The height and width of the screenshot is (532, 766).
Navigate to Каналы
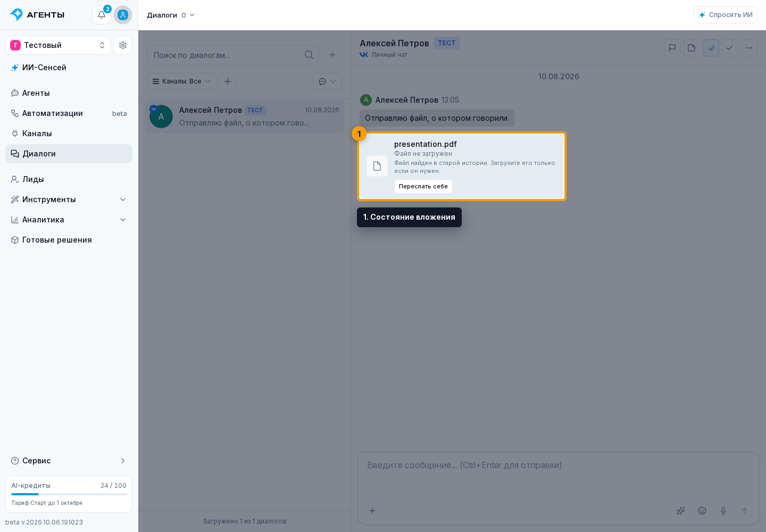[69, 134]
